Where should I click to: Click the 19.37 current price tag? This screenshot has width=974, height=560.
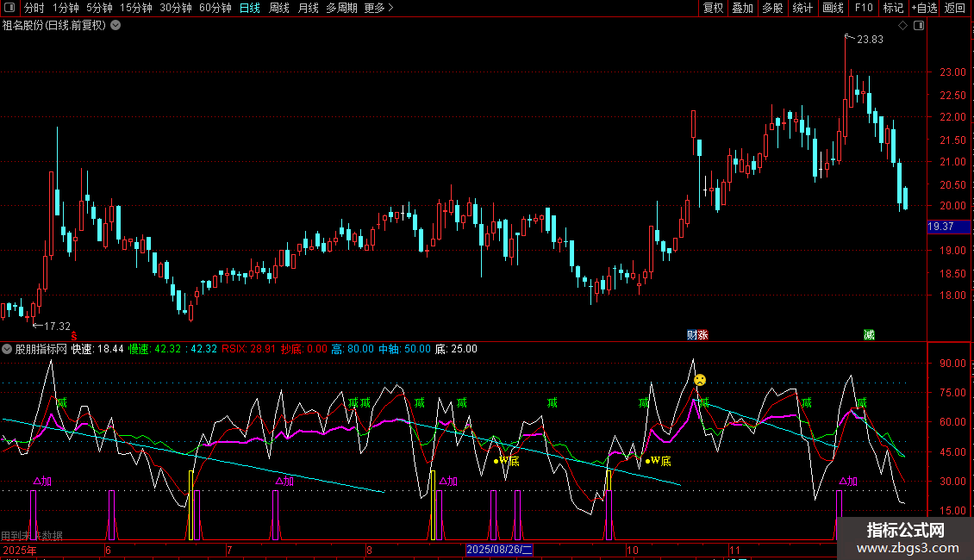click(940, 227)
